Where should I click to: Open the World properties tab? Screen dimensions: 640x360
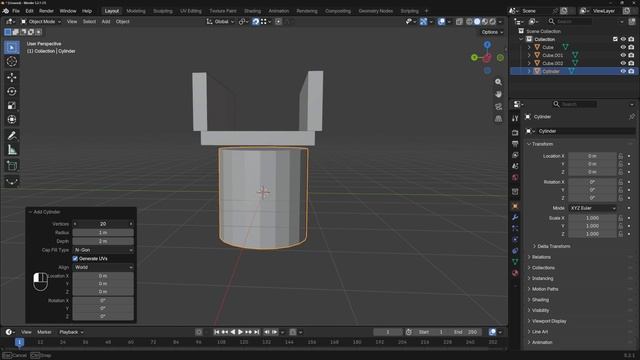pos(515,177)
